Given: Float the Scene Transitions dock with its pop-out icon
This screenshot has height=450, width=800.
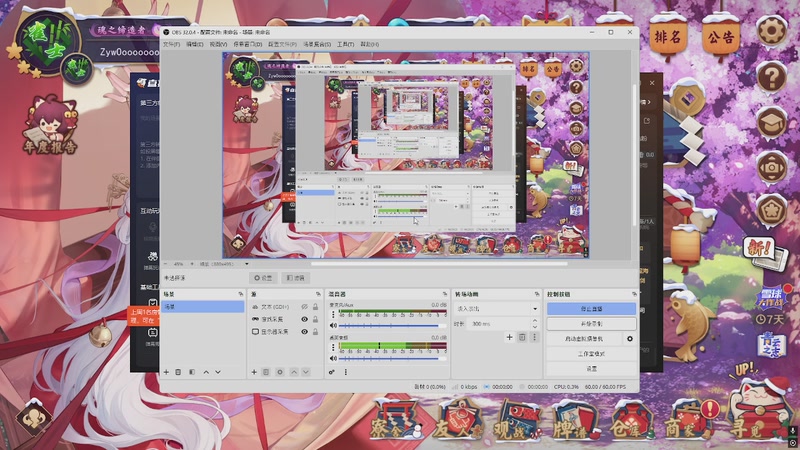Looking at the screenshot, I should coord(537,294).
